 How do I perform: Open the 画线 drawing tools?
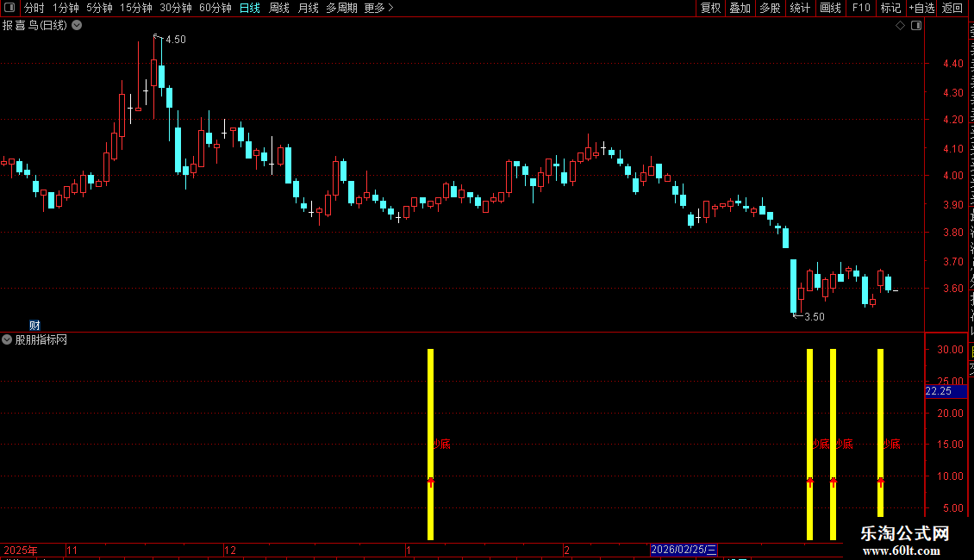click(x=831, y=8)
